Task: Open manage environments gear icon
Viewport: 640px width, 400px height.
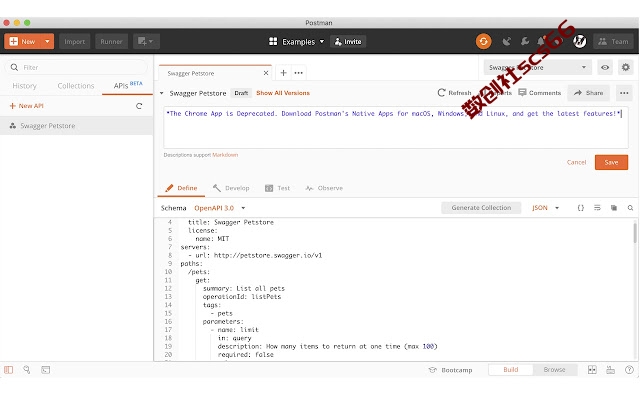Action: click(x=625, y=67)
